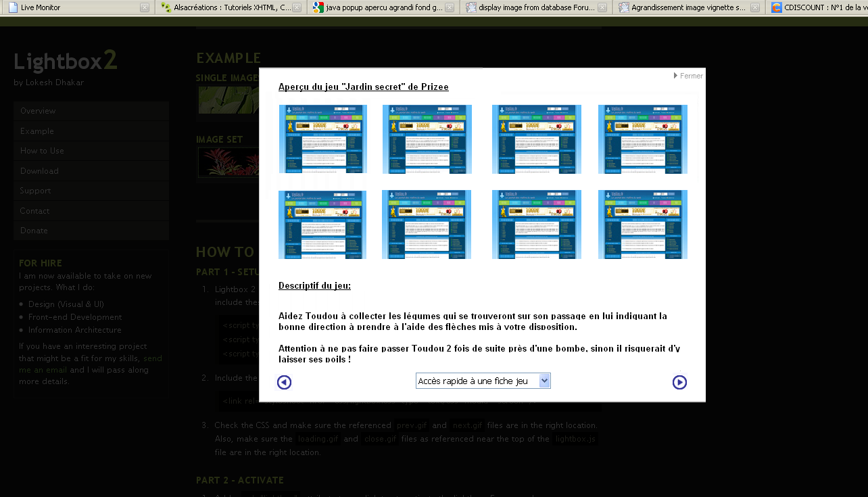Screen dimensions: 868x497
Task: Click the display image from database tab favicon
Action: point(471,7)
